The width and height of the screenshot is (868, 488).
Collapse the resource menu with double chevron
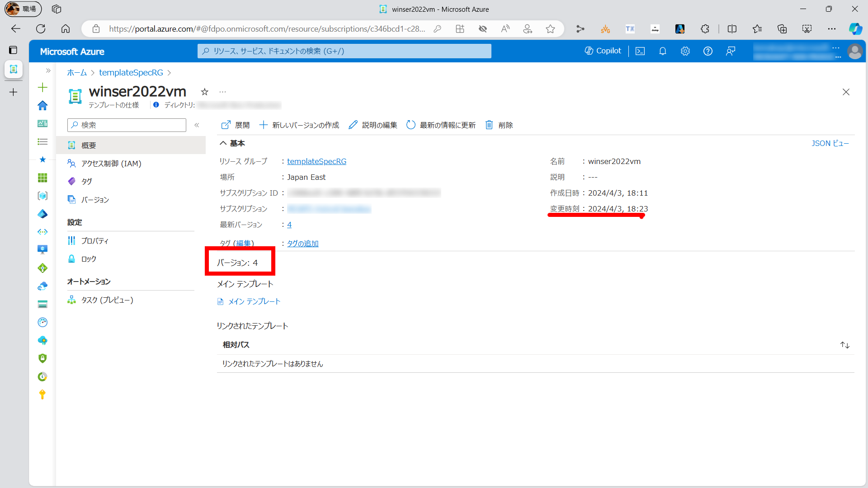click(x=197, y=125)
